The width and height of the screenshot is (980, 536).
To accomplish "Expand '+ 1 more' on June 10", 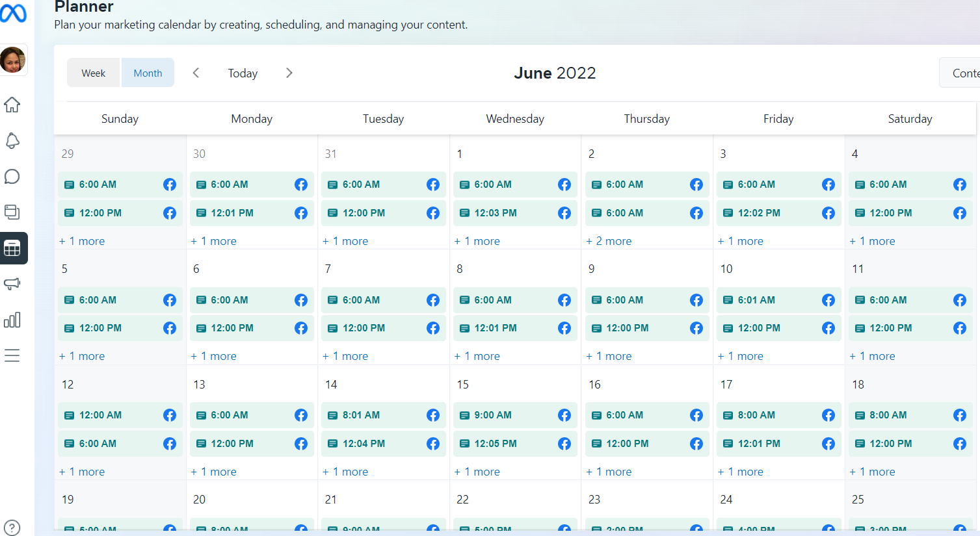I will tap(741, 356).
